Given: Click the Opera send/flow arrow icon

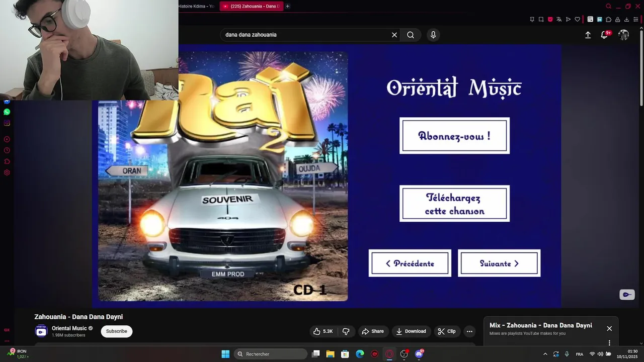Looking at the screenshot, I should click(x=568, y=19).
